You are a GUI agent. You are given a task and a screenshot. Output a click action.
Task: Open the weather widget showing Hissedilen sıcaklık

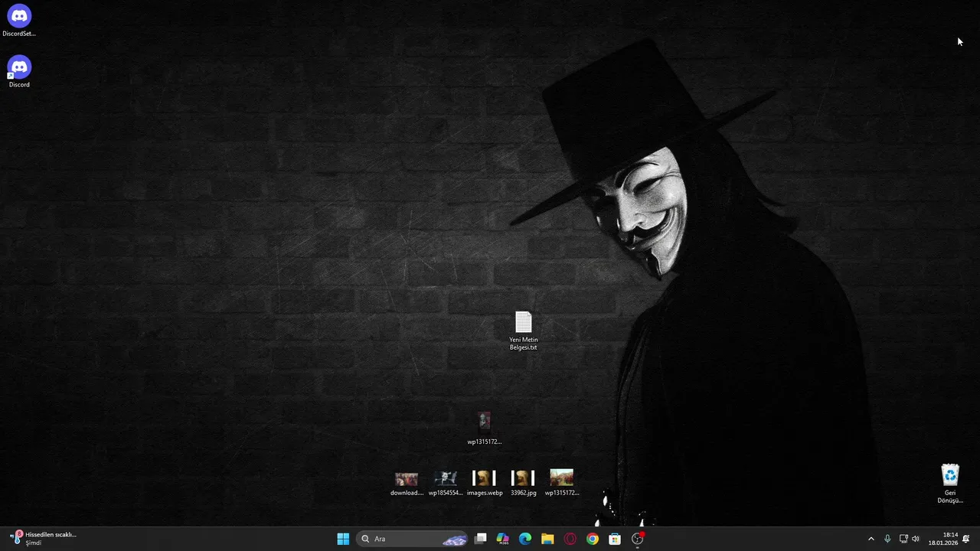(44, 539)
